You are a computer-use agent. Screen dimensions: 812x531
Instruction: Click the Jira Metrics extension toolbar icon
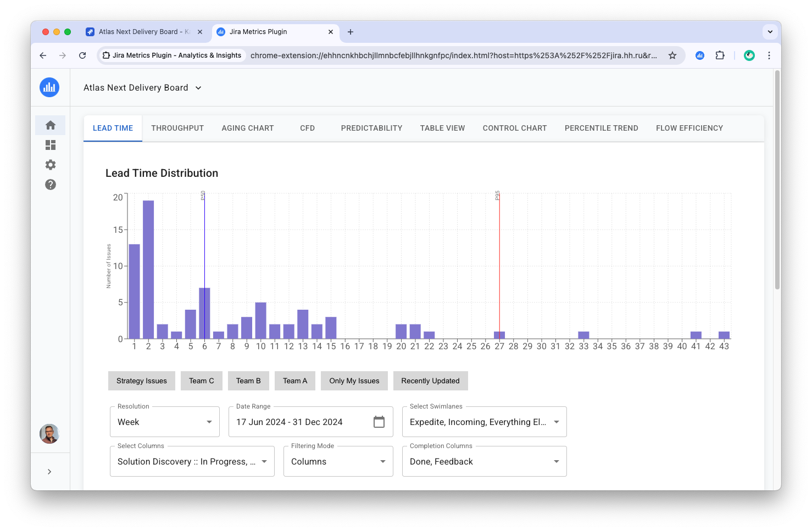coord(700,55)
